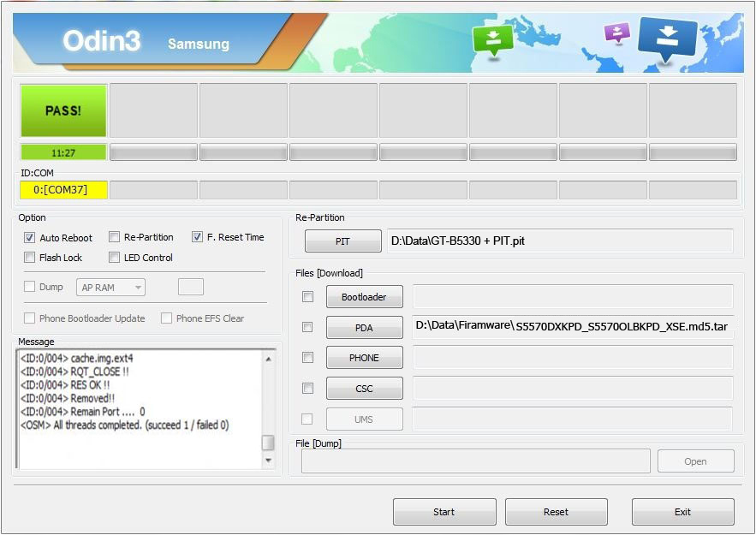Click the large blue download icon in banner

point(667,40)
